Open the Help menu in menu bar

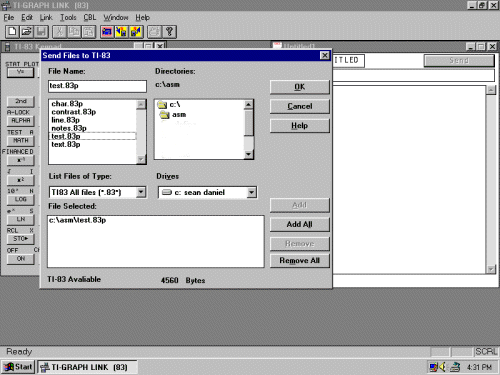tap(142, 17)
